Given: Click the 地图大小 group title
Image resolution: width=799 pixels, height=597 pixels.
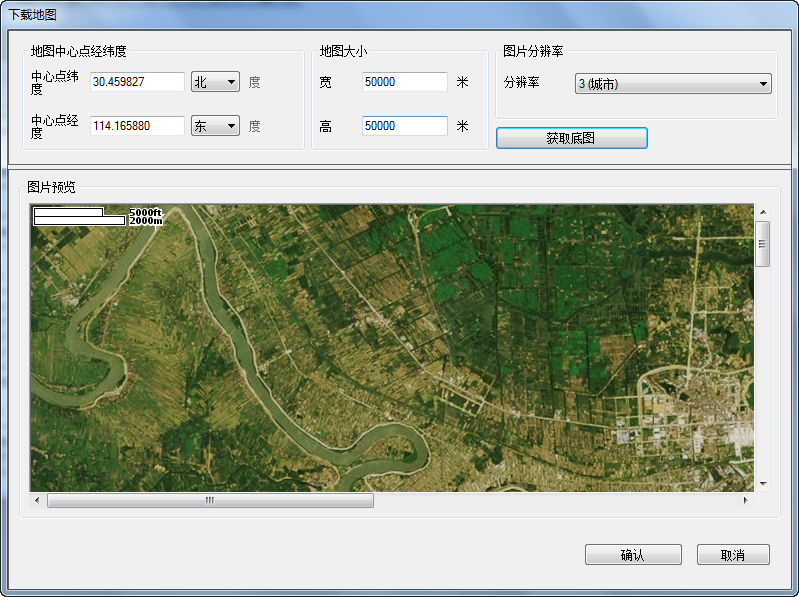Looking at the screenshot, I should tap(343, 51).
